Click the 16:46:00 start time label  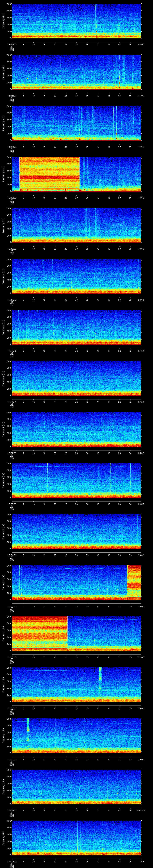tap(12, 147)
